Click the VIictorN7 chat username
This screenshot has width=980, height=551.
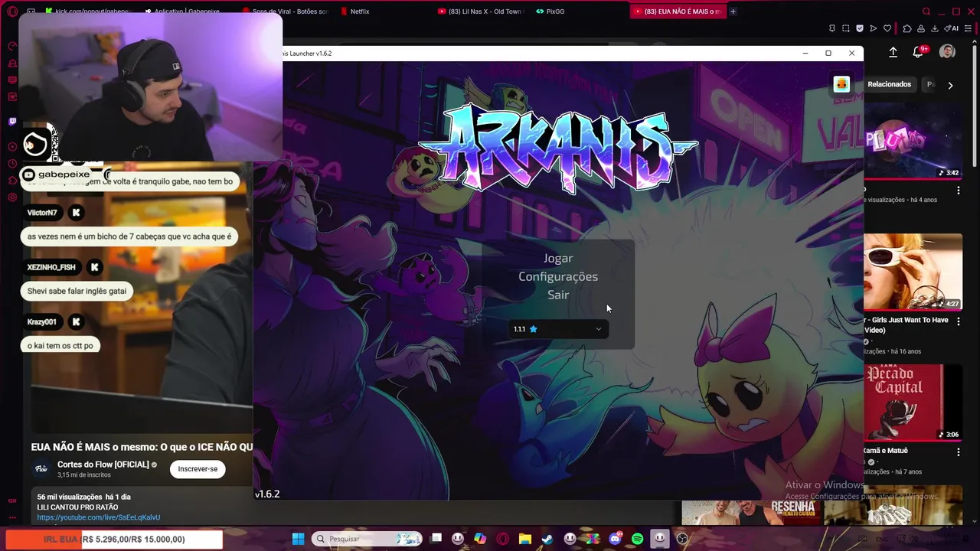(x=42, y=213)
